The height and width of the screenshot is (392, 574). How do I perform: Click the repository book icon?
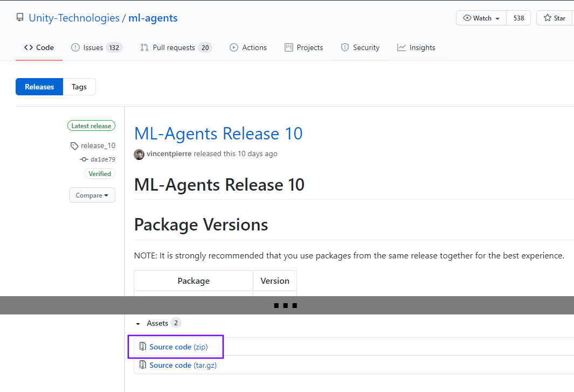[x=20, y=18]
